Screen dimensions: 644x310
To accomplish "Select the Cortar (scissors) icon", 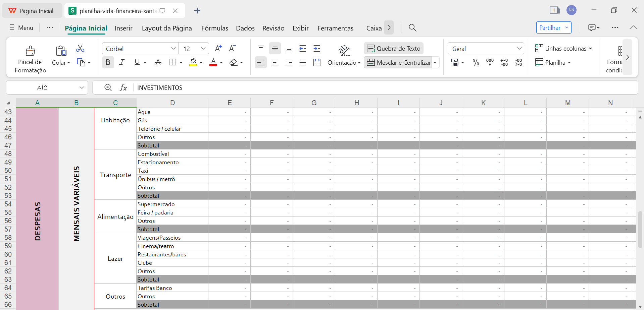I will [80, 49].
